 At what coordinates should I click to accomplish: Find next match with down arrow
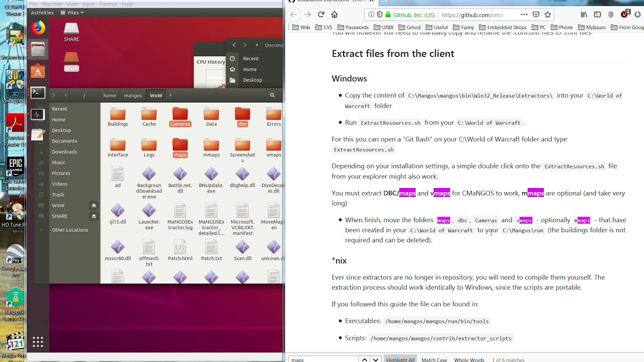tap(375, 359)
